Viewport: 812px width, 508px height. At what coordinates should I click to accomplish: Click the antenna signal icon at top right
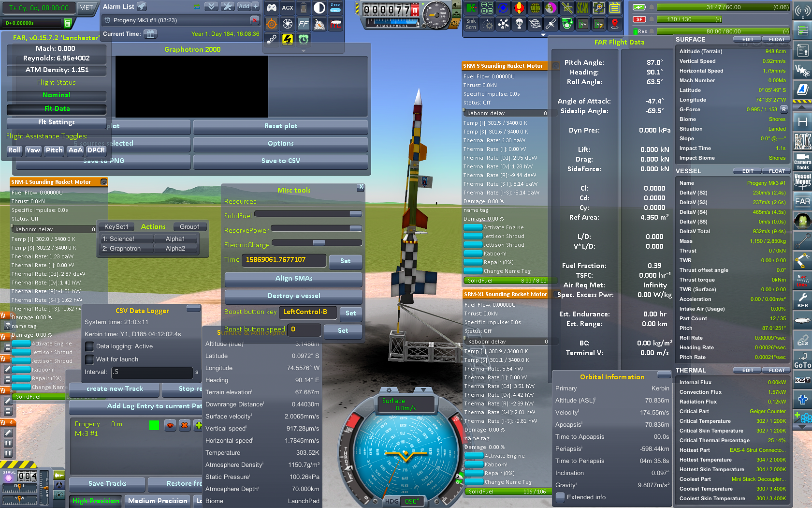[x=803, y=10]
